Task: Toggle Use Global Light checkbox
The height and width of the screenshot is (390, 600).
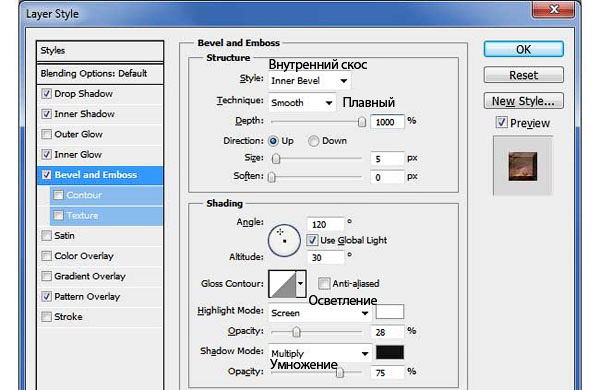Action: point(312,240)
